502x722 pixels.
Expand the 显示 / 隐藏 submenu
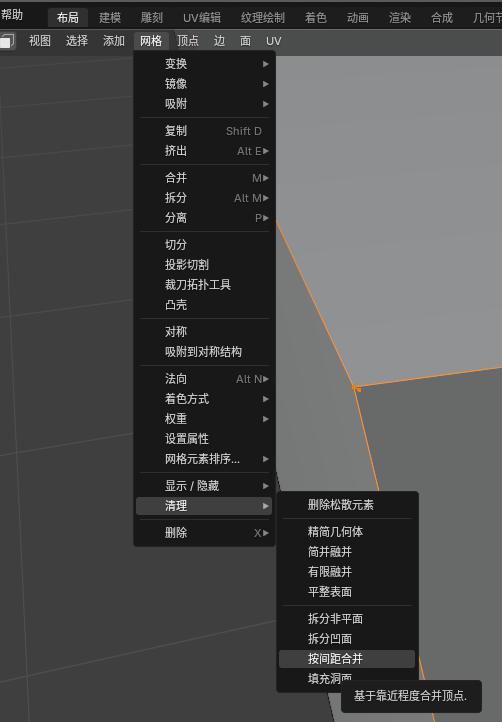point(204,486)
